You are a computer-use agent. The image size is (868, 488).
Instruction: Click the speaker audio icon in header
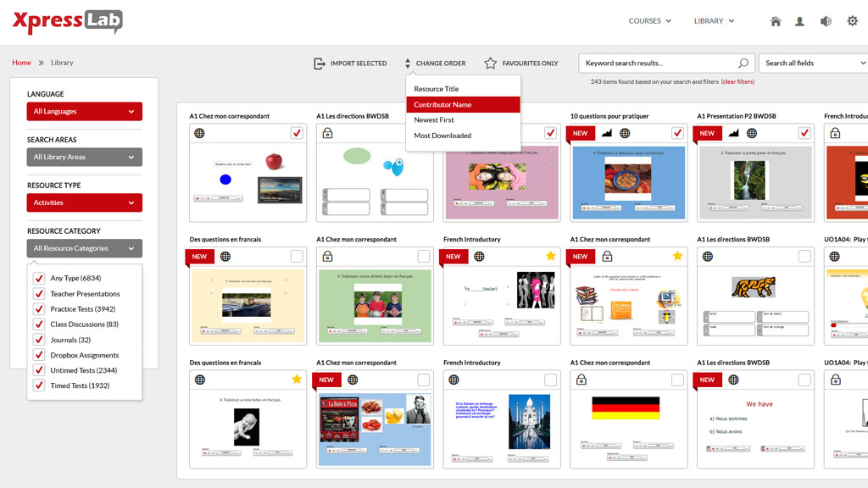click(x=826, y=21)
